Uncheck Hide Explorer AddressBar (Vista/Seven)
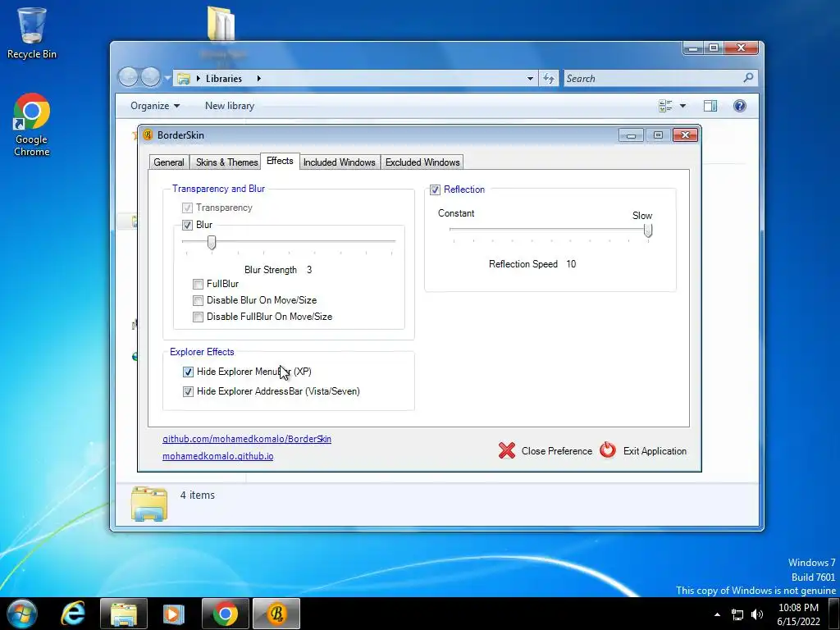 (x=188, y=391)
